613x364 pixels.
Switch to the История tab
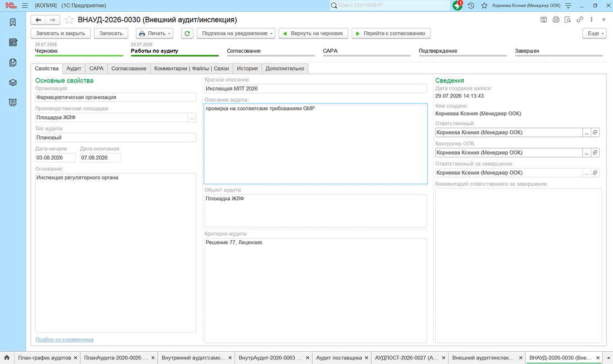tap(247, 69)
